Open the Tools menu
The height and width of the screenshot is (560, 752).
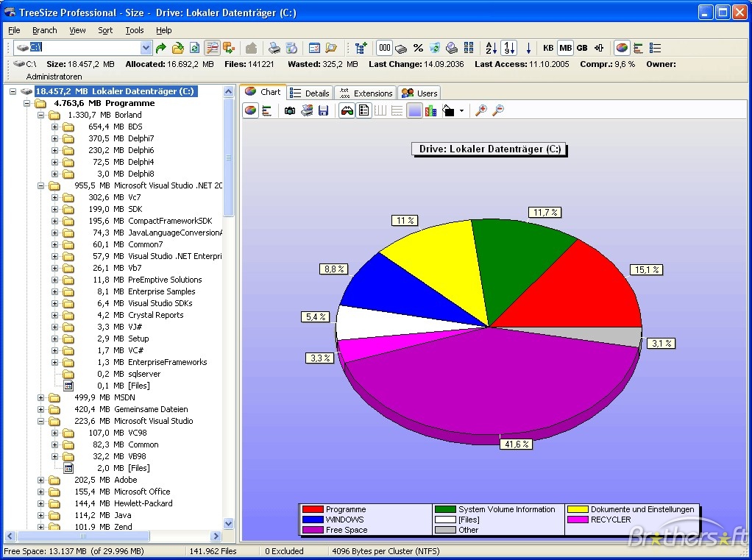pyautogui.click(x=134, y=30)
